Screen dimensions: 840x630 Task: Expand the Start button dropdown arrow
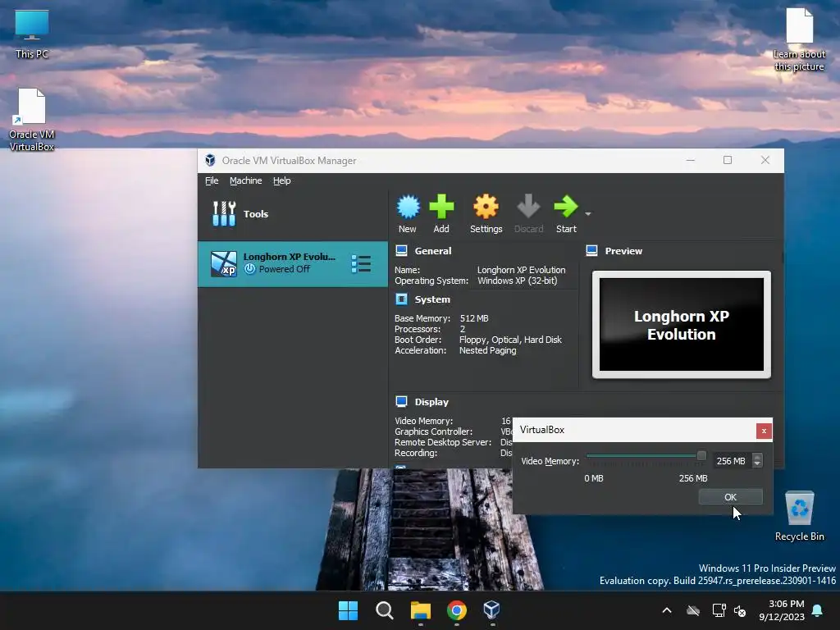coord(587,214)
